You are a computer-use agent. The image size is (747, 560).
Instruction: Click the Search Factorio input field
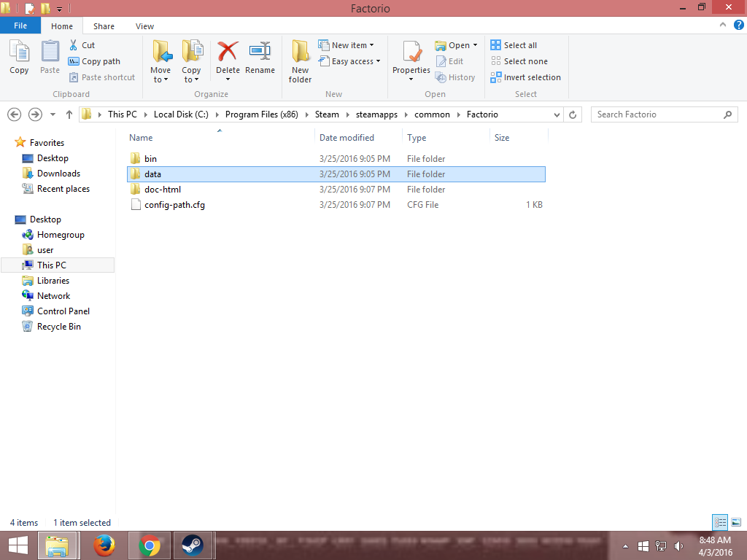(x=657, y=114)
